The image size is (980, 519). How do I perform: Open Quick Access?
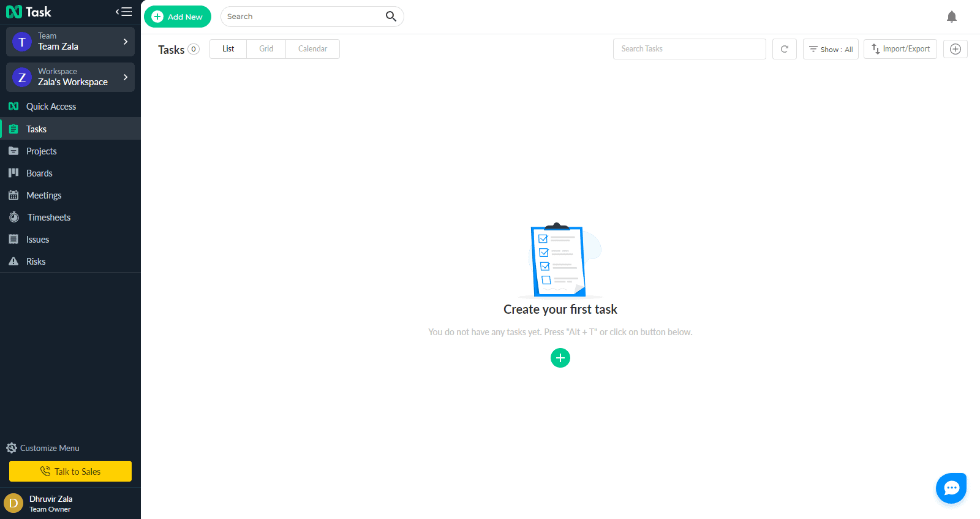point(70,107)
